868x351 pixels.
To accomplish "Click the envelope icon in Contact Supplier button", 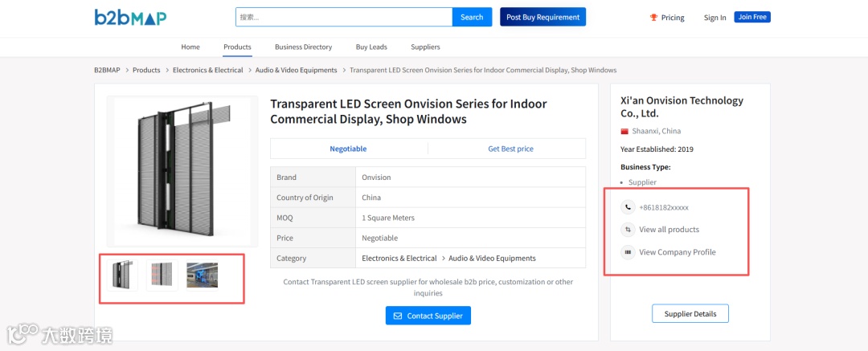I will 398,316.
